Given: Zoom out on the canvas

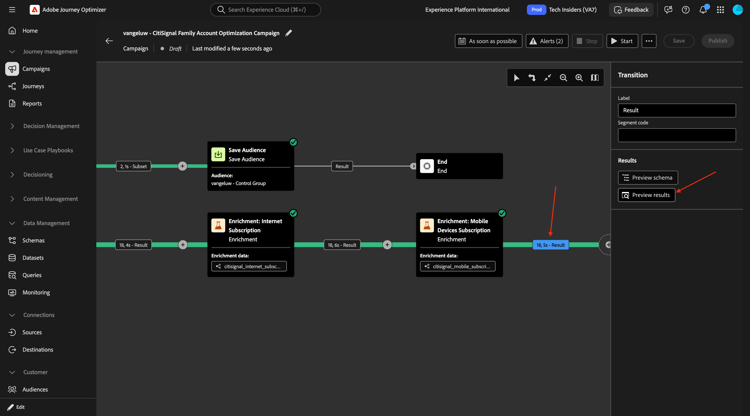Looking at the screenshot, I should [x=563, y=77].
